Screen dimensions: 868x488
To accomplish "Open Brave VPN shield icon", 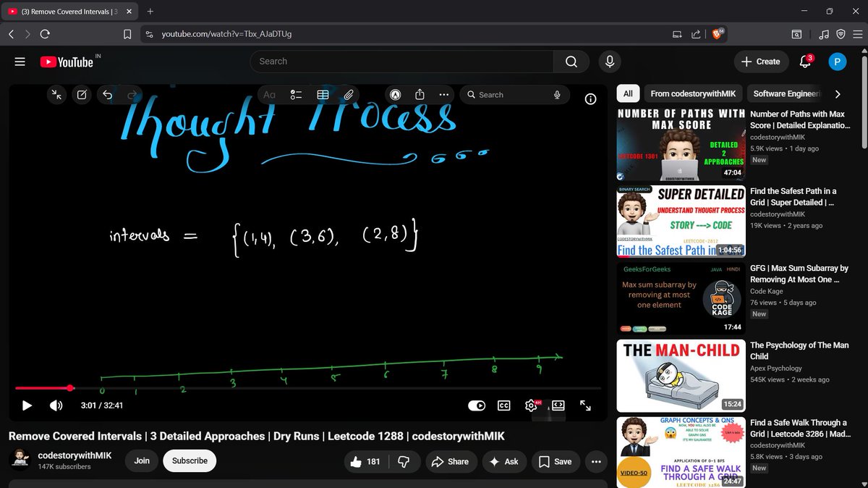I will [x=841, y=34].
